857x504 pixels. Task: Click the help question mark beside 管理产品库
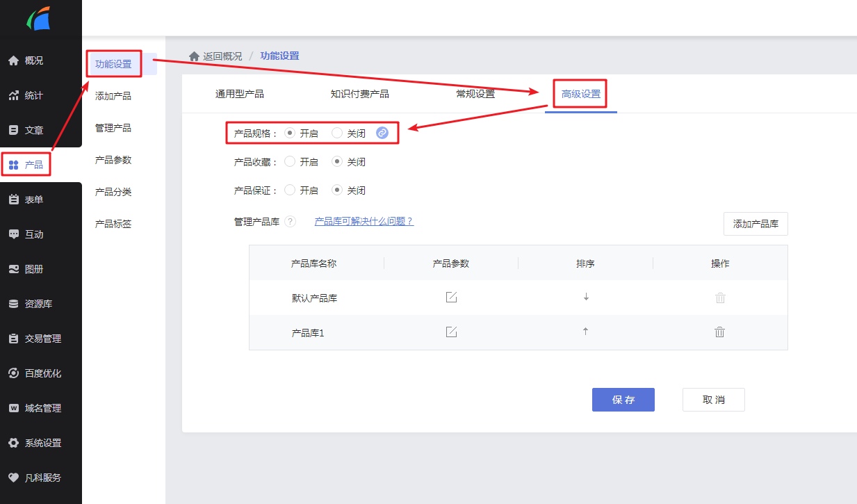tap(291, 222)
